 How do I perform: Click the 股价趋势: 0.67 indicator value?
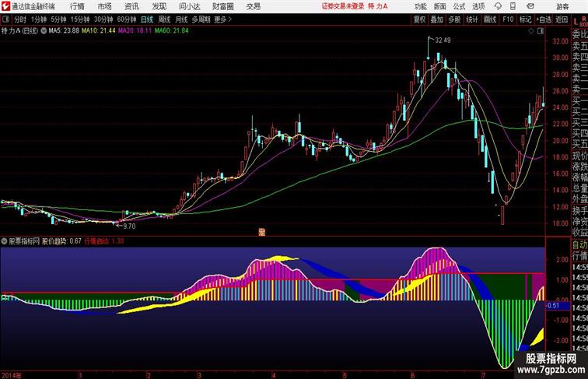click(x=61, y=241)
